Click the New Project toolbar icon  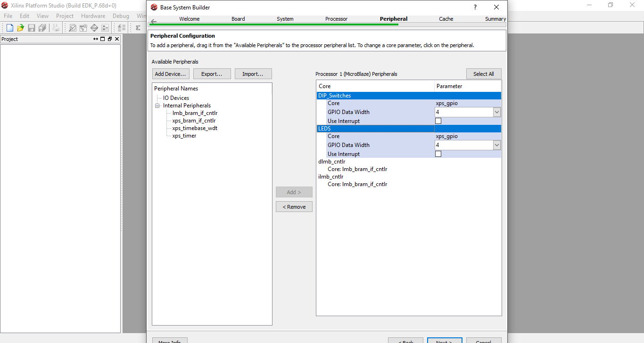(9, 28)
